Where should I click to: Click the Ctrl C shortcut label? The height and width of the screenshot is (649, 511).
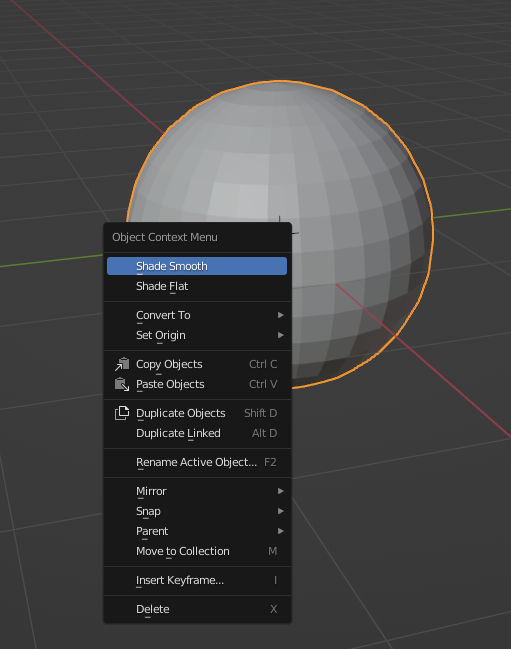click(263, 364)
